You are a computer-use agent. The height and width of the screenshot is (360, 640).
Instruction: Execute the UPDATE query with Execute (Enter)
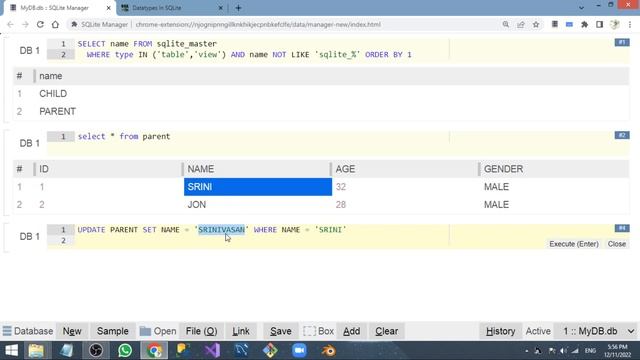(x=573, y=244)
